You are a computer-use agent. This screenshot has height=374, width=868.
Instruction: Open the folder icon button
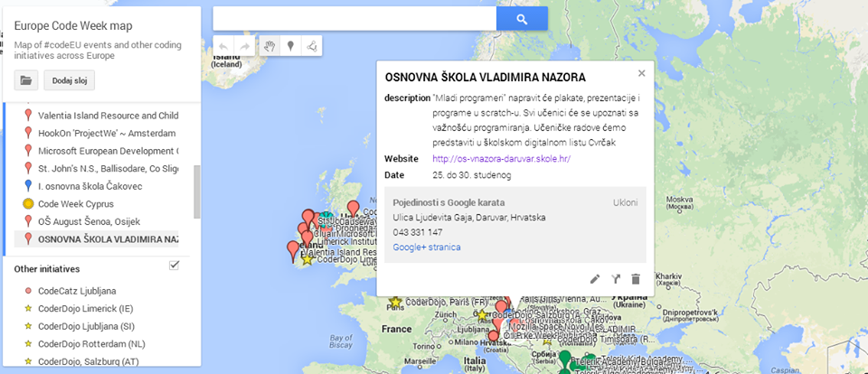[26, 79]
